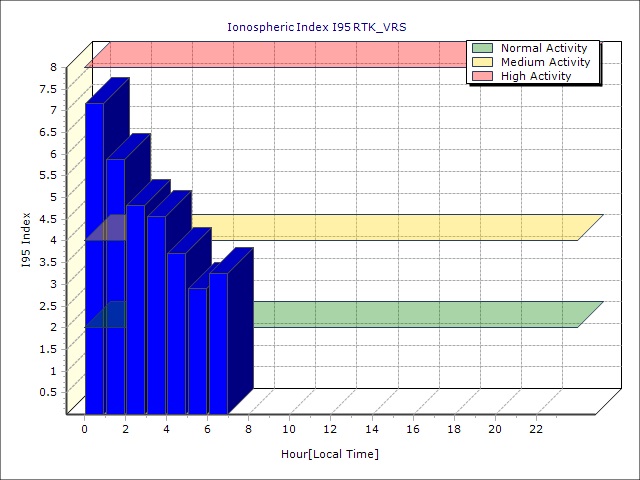Select the "Medium Activity" legend label
This screenshot has height=480, width=640.
tap(545, 62)
